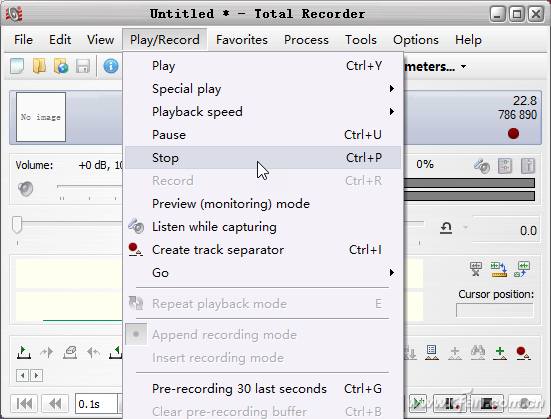Click the first waveform zoom icon with the X
The image size is (551, 419).
tap(476, 269)
